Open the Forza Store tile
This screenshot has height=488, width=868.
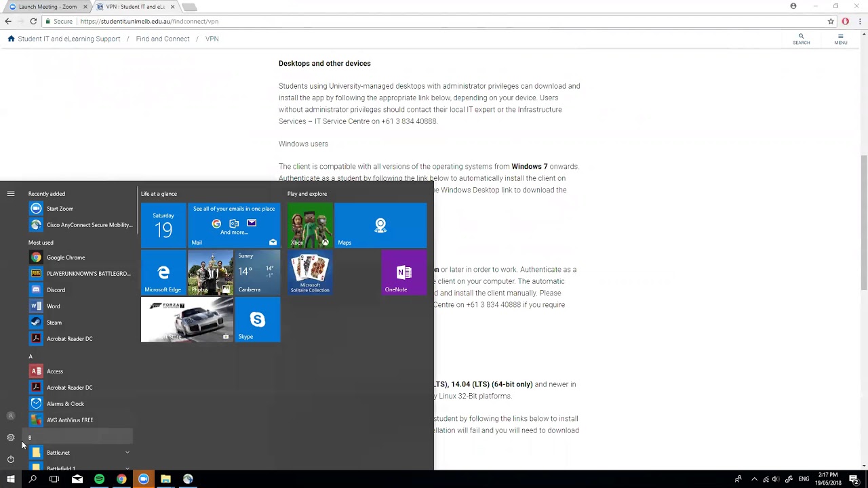186,319
